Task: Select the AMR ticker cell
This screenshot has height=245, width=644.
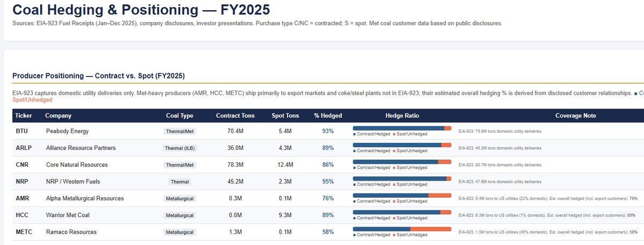Action: (23, 198)
